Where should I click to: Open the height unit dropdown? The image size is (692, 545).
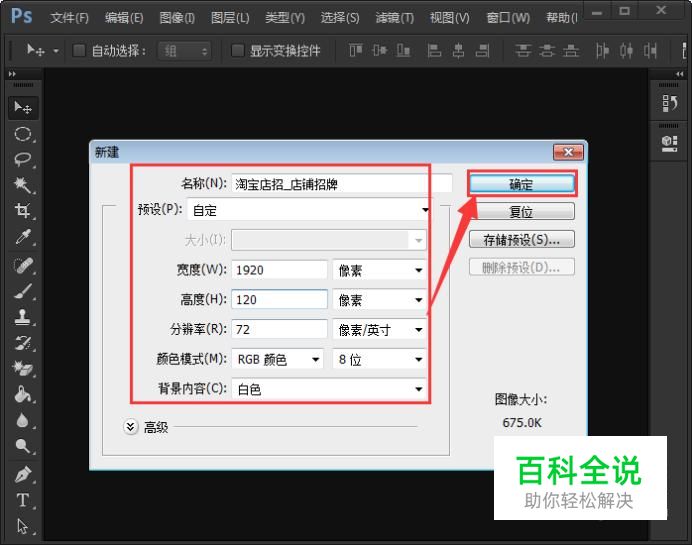(x=379, y=300)
